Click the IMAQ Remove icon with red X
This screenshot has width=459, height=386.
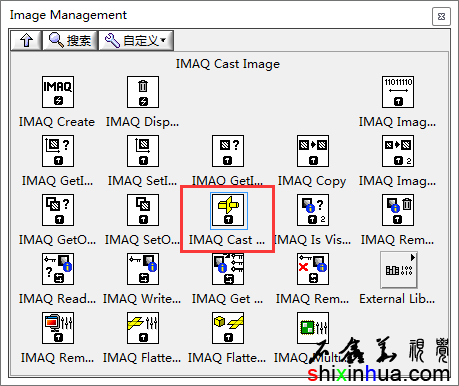(x=313, y=269)
